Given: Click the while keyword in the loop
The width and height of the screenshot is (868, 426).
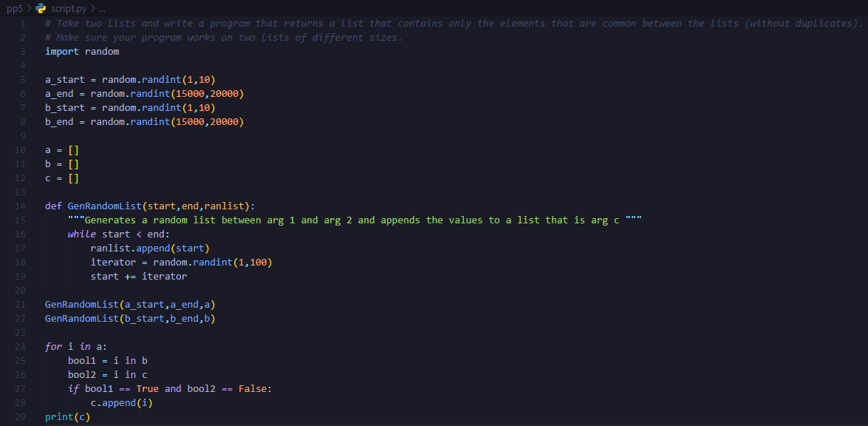Looking at the screenshot, I should (82, 234).
